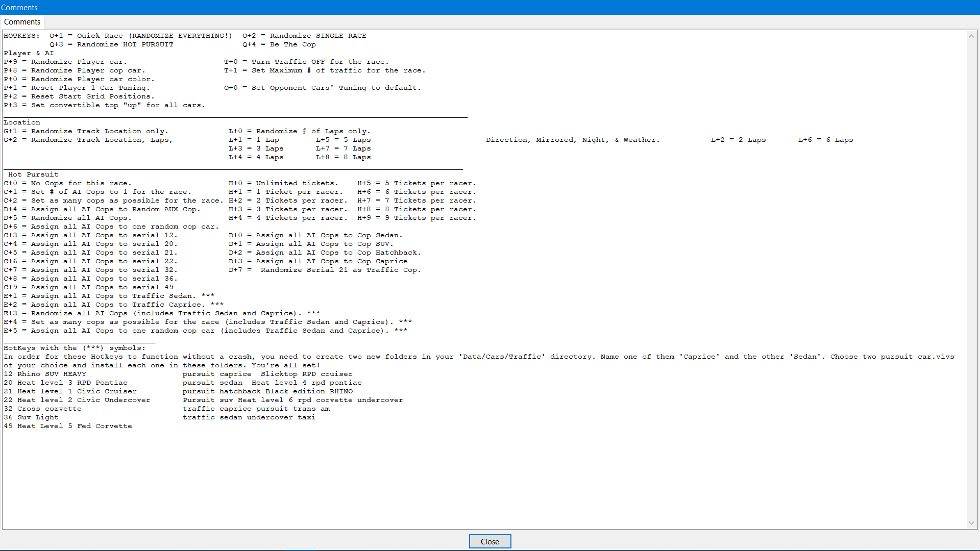Click the 'L+6 = 6 Laps' text

(825, 140)
